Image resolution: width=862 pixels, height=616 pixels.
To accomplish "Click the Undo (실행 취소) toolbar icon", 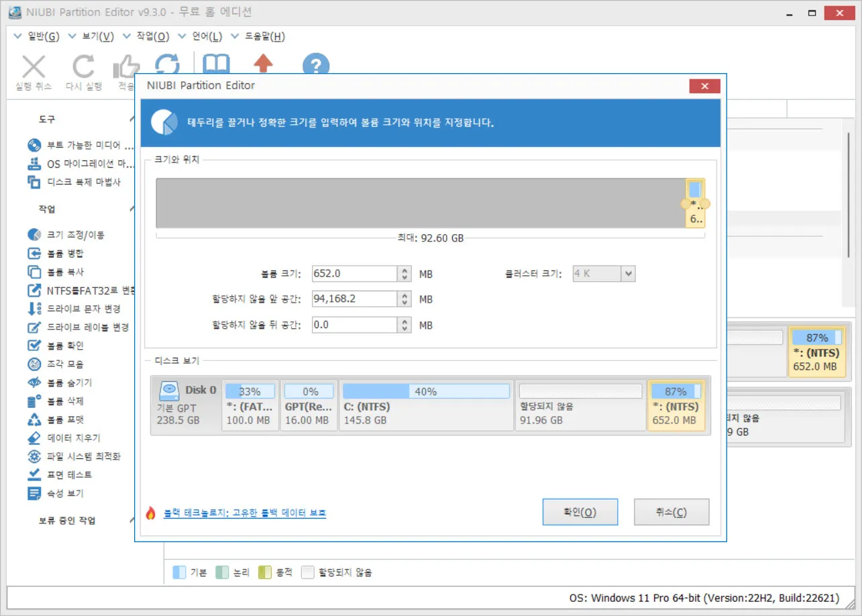I will coord(34,68).
